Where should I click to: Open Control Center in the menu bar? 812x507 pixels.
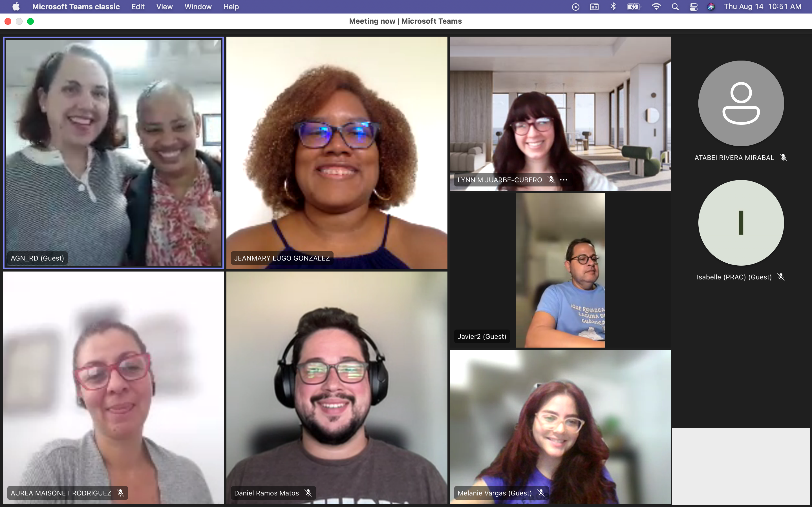[x=693, y=7]
